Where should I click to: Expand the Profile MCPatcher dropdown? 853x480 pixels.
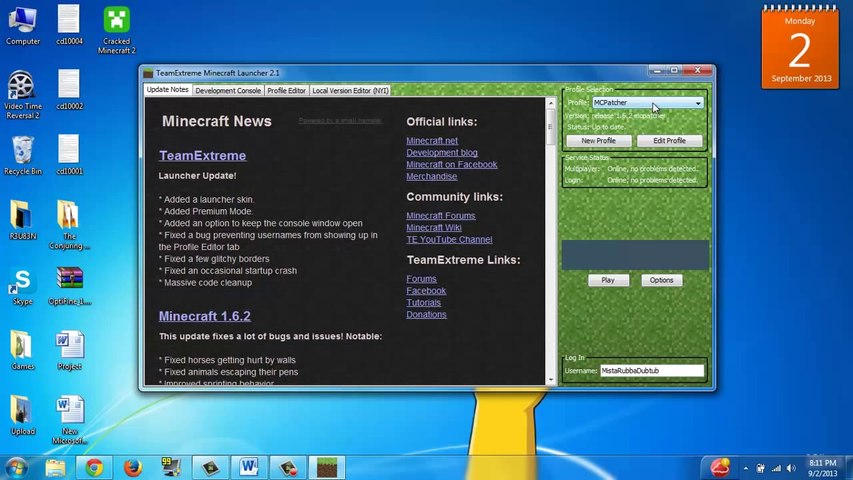[x=647, y=102]
